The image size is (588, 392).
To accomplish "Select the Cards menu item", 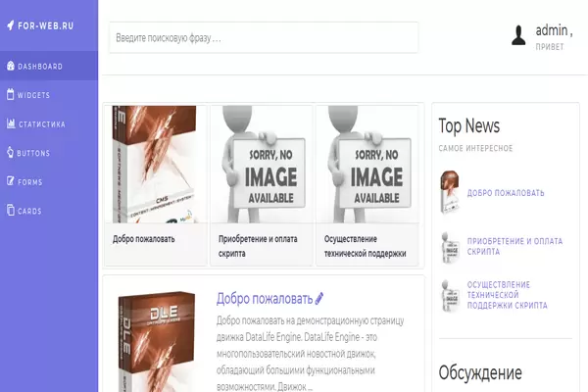I will 30,211.
